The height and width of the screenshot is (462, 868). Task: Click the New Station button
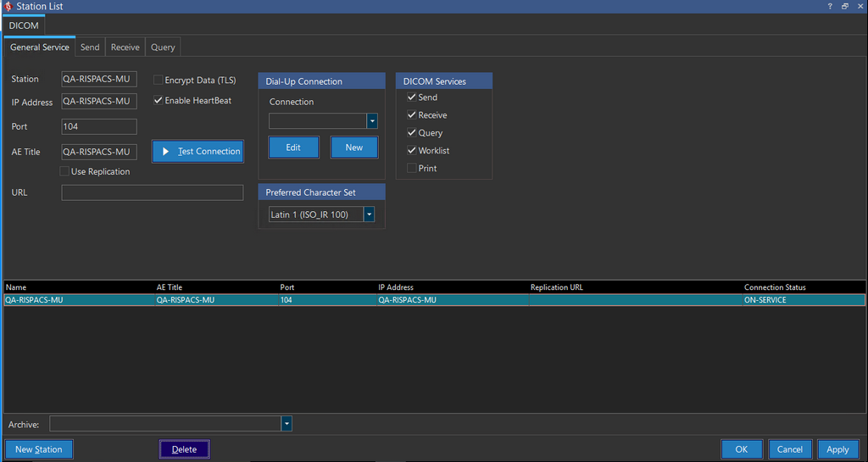tap(39, 449)
